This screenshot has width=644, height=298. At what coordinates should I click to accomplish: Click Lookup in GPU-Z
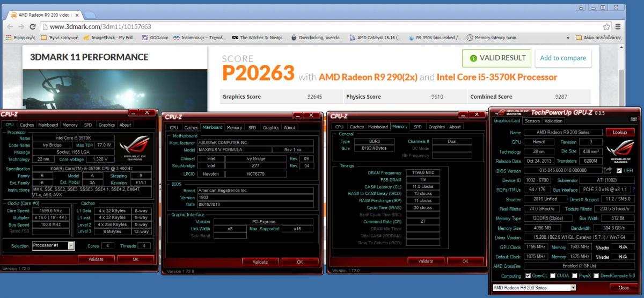pyautogui.click(x=620, y=132)
